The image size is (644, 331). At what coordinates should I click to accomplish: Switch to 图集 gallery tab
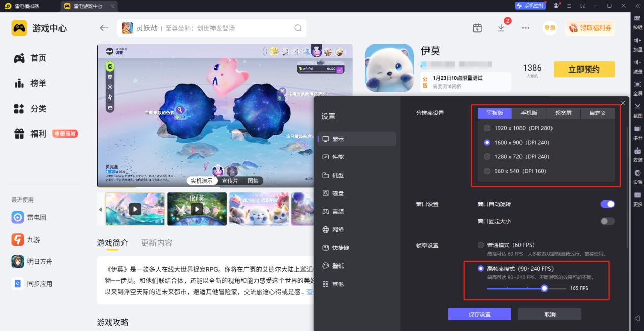(x=253, y=181)
